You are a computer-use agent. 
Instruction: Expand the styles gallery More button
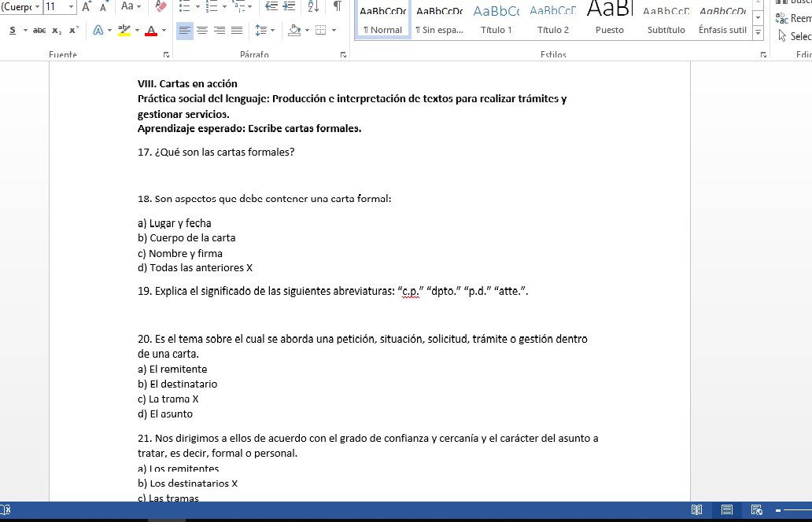758,32
